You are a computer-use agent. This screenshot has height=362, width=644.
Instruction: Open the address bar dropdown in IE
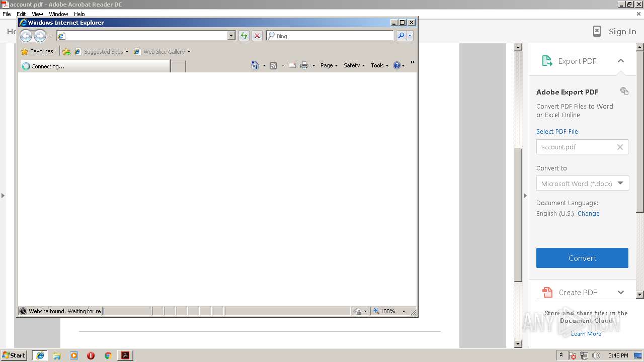pos(231,36)
